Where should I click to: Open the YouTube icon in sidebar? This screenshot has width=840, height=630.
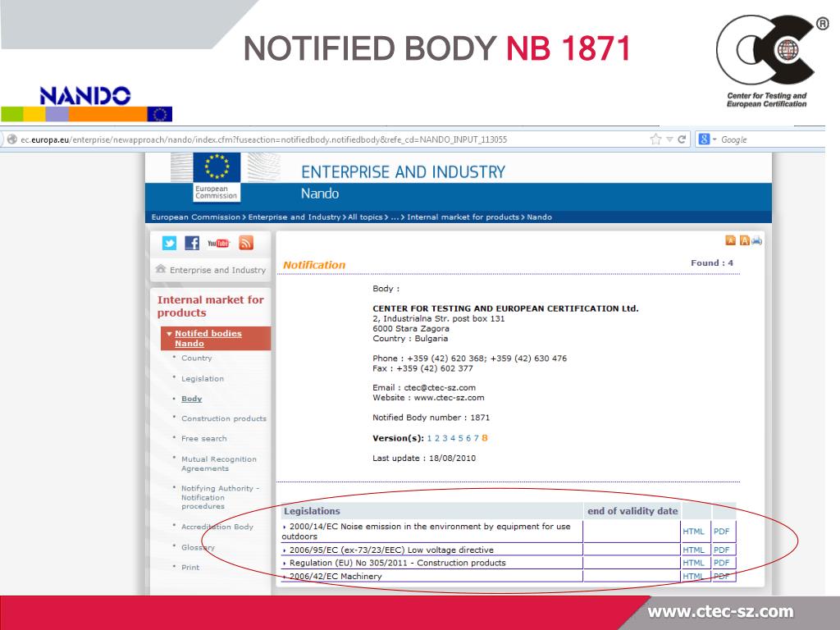218,243
